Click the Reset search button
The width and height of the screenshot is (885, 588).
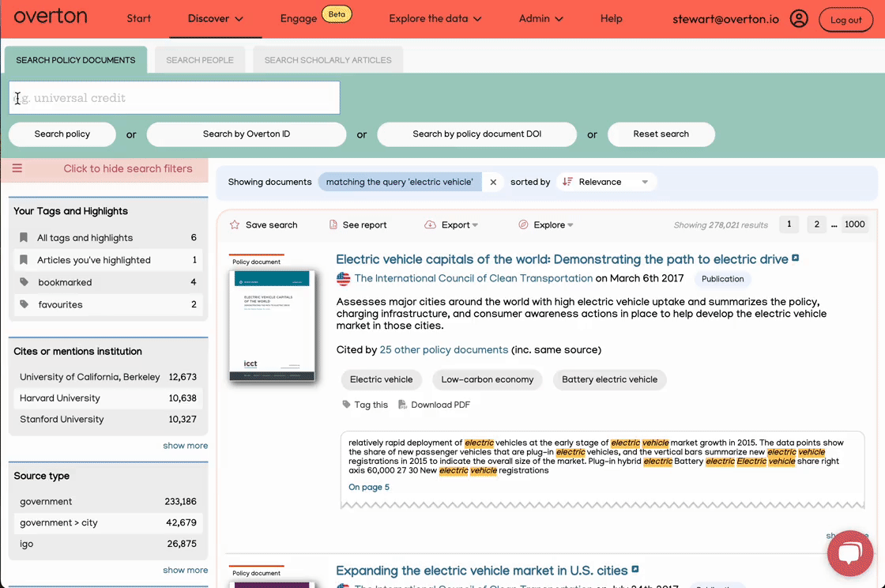pos(661,134)
